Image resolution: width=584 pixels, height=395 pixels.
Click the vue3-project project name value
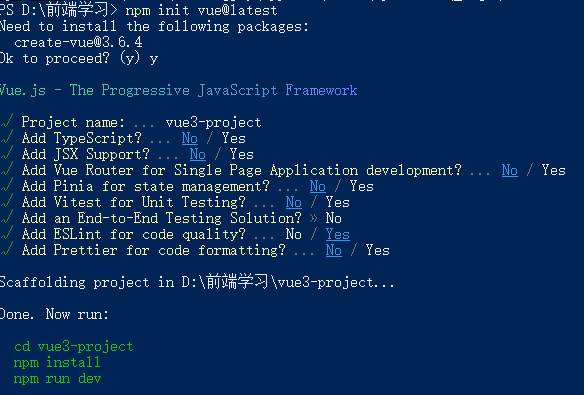tap(213, 122)
